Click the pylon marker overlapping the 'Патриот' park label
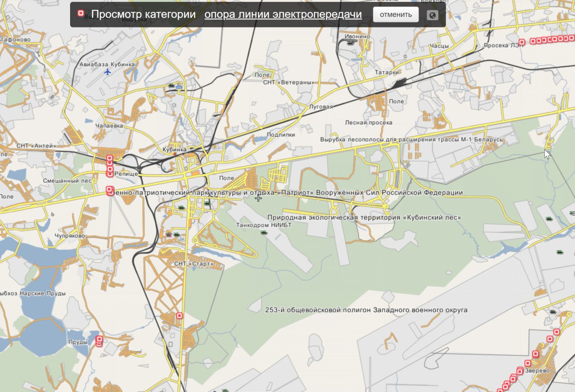 coord(110,192)
